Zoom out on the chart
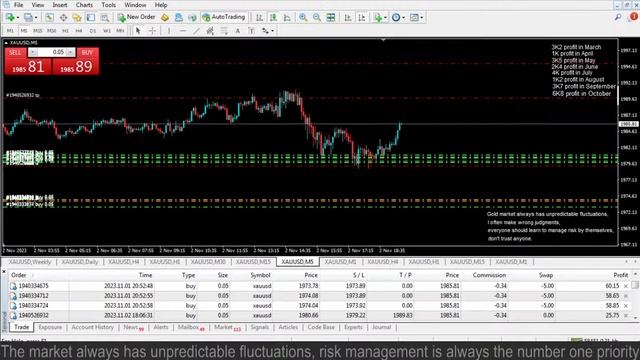Screen dimensions: 640x360 317,18
